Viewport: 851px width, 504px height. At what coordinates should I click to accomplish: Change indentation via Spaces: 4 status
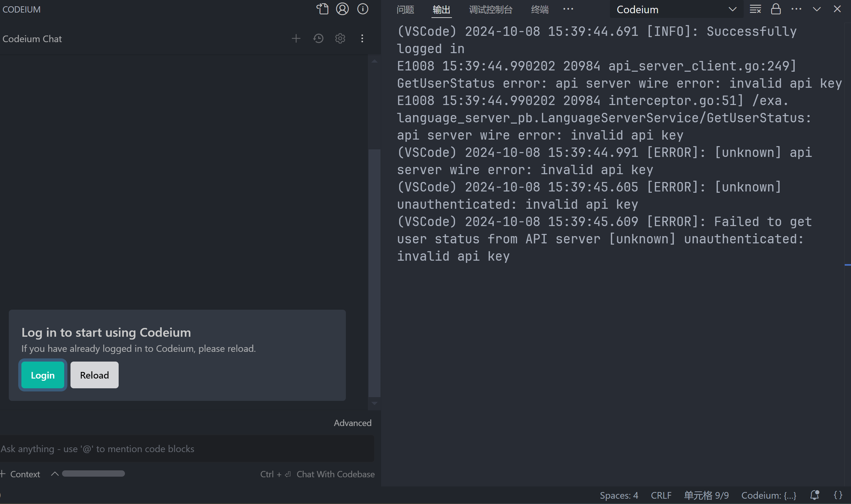coord(619,496)
